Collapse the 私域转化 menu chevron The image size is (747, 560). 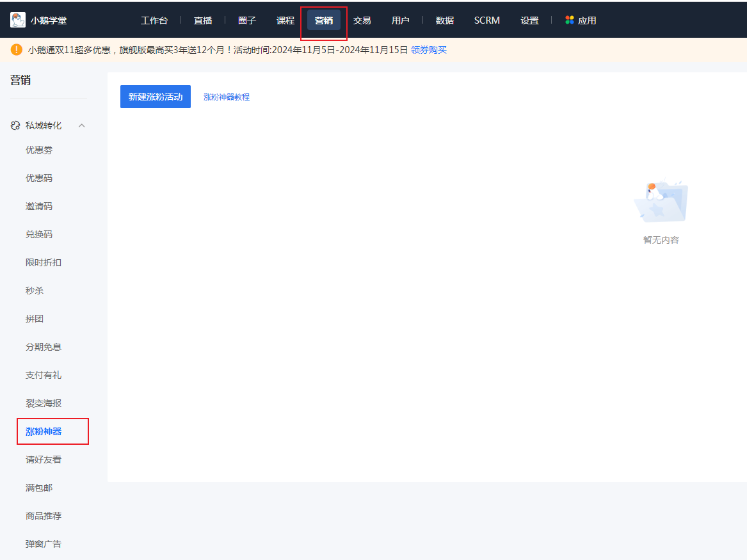pos(81,125)
